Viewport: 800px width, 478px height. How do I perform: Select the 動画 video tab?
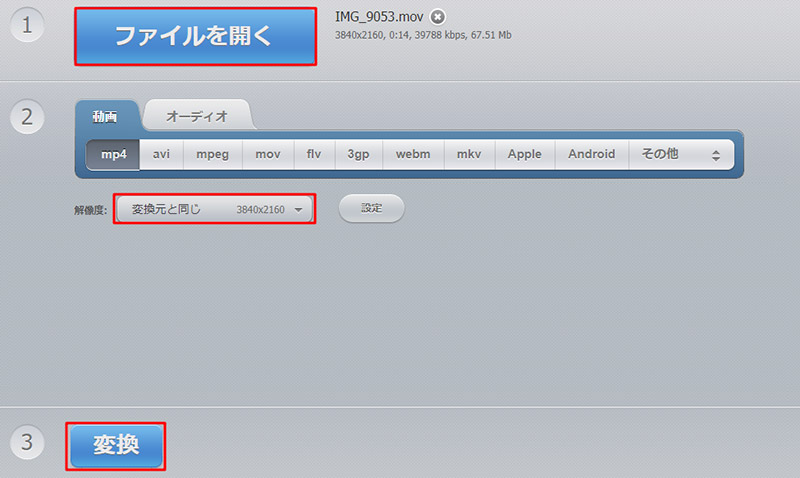(105, 116)
